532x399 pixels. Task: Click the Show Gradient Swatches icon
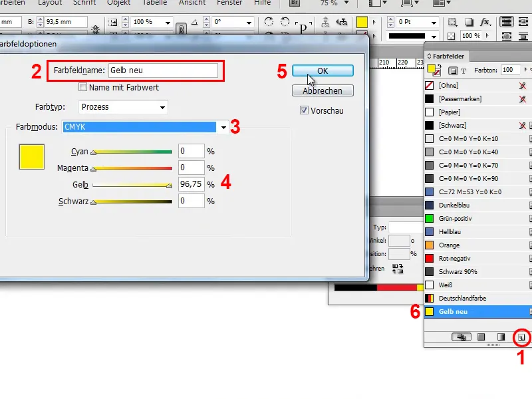click(x=500, y=337)
